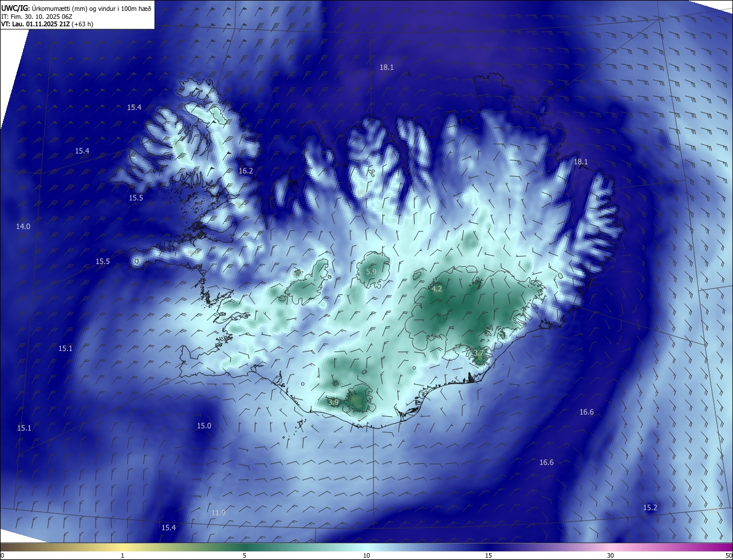Click the colour scale label 0
This screenshot has height=560, width=733.
[2, 555]
